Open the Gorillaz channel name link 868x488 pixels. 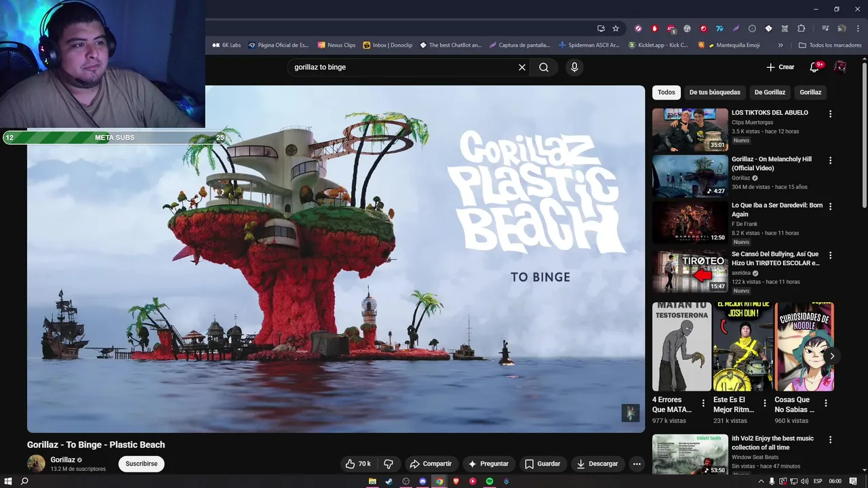pyautogui.click(x=62, y=460)
